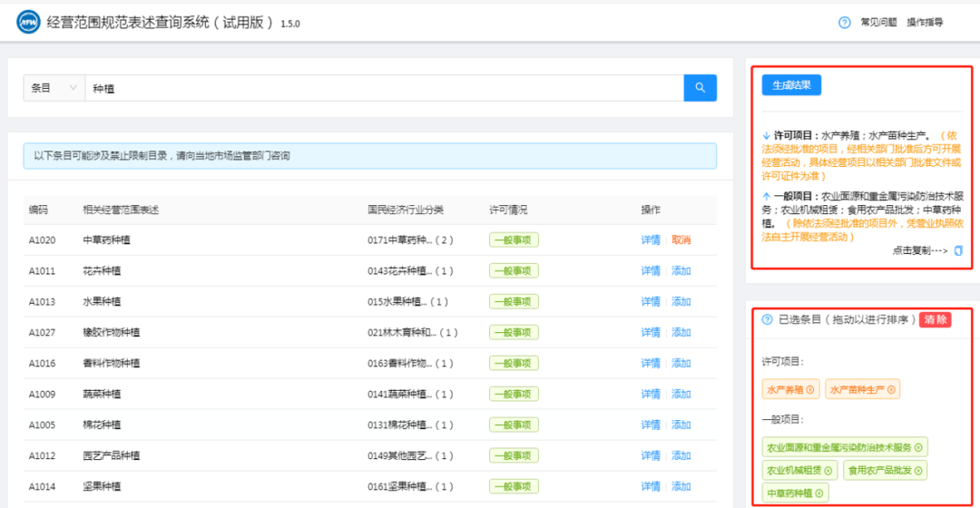This screenshot has width=980, height=508.
Task: Delete the 农业机械租赁 tag with its x icon
Action: click(x=829, y=470)
